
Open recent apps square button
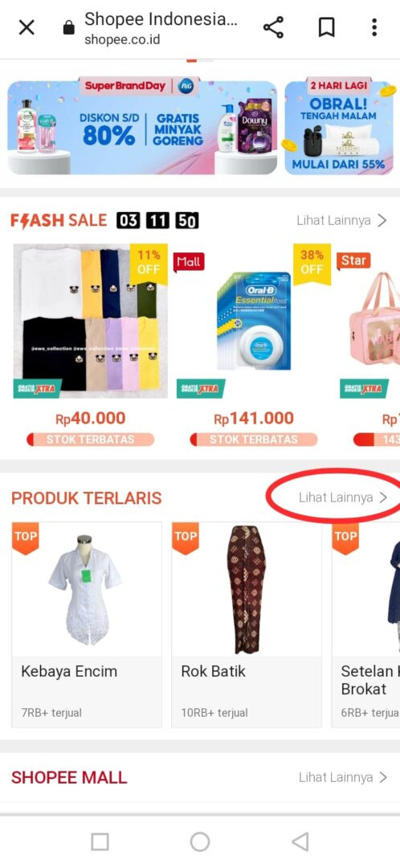click(100, 841)
